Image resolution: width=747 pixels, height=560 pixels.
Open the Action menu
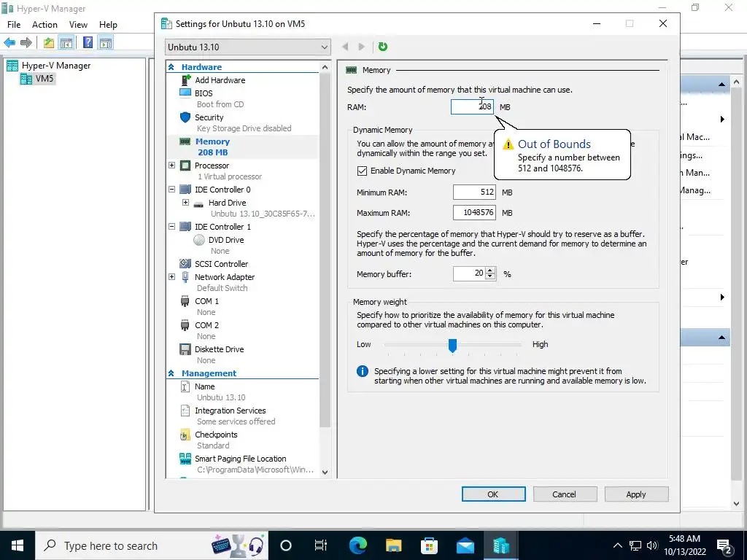[44, 25]
